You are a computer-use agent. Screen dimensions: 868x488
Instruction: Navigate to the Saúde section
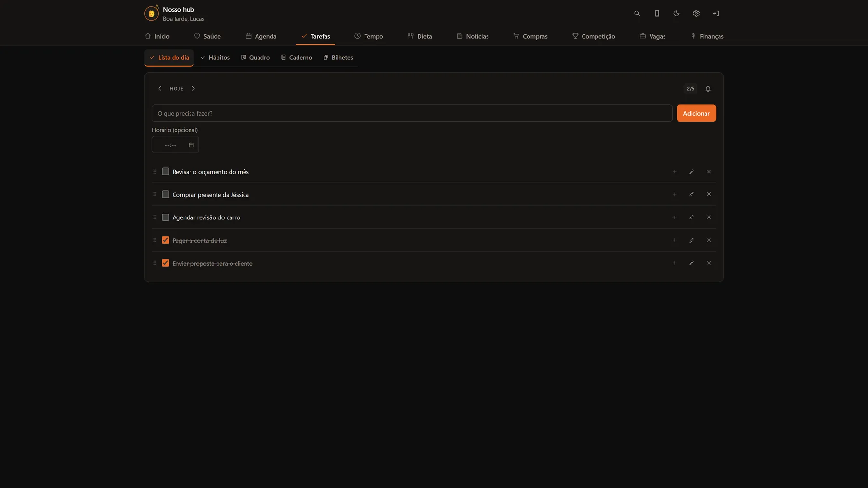207,36
